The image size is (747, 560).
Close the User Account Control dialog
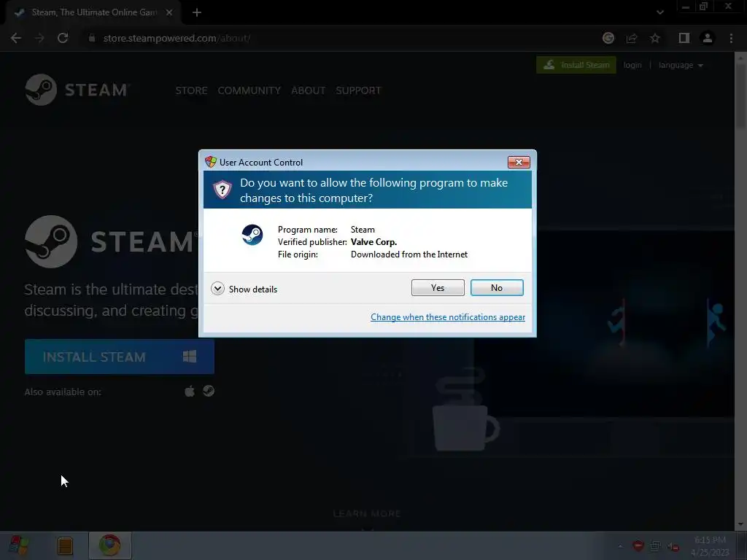(x=519, y=163)
